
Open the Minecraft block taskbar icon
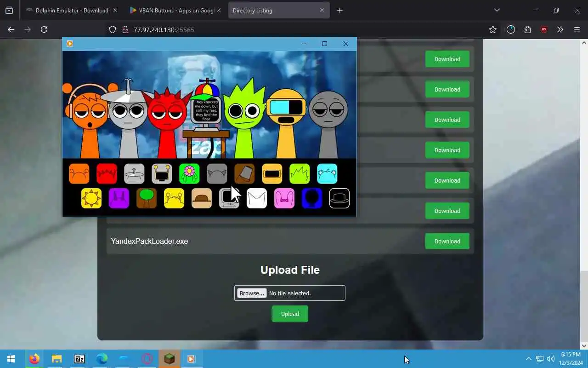[x=169, y=359]
